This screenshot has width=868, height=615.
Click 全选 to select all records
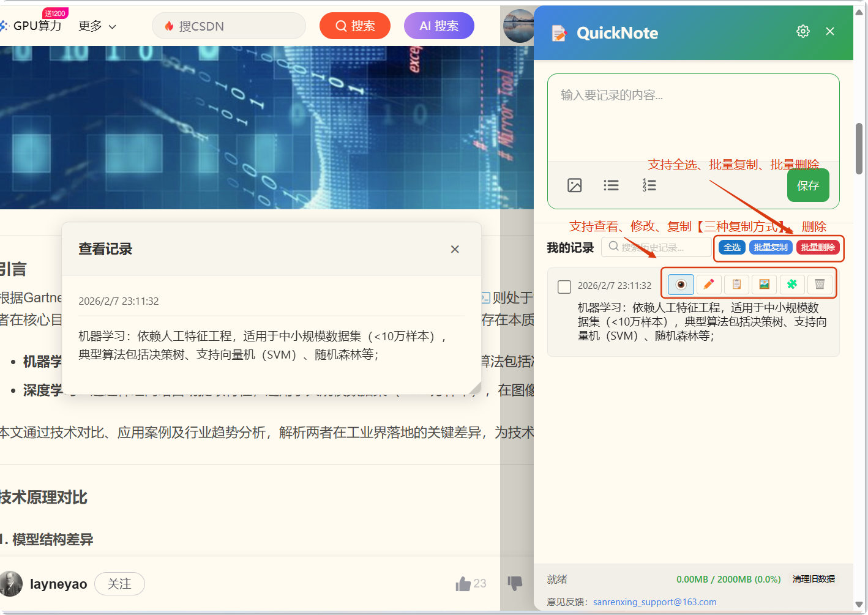pyautogui.click(x=732, y=247)
